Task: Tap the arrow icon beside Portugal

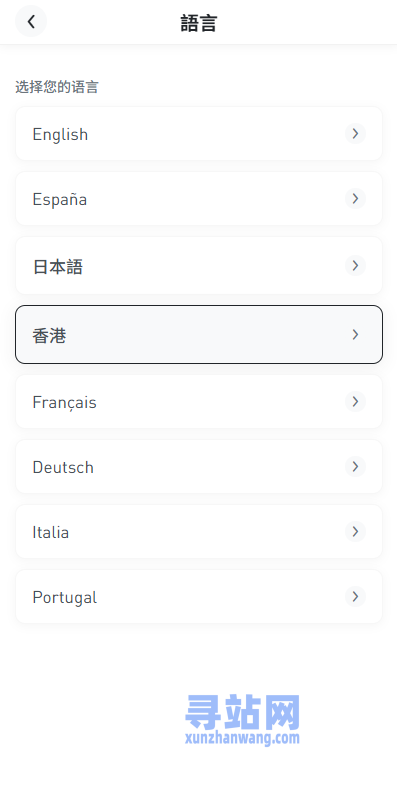Action: click(x=355, y=596)
